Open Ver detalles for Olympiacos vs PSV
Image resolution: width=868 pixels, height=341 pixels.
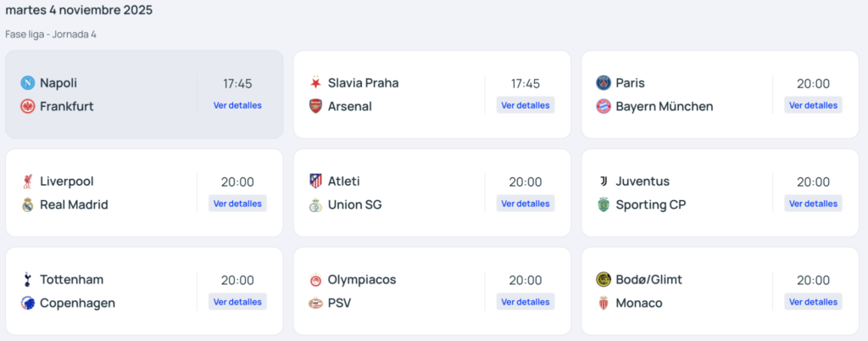coord(526,302)
